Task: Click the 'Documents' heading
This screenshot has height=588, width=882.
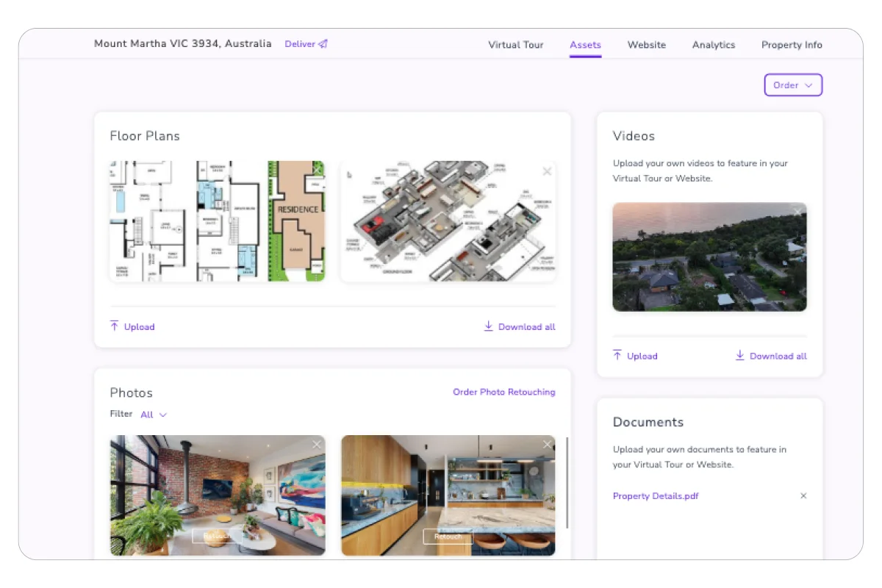Action: tap(648, 422)
